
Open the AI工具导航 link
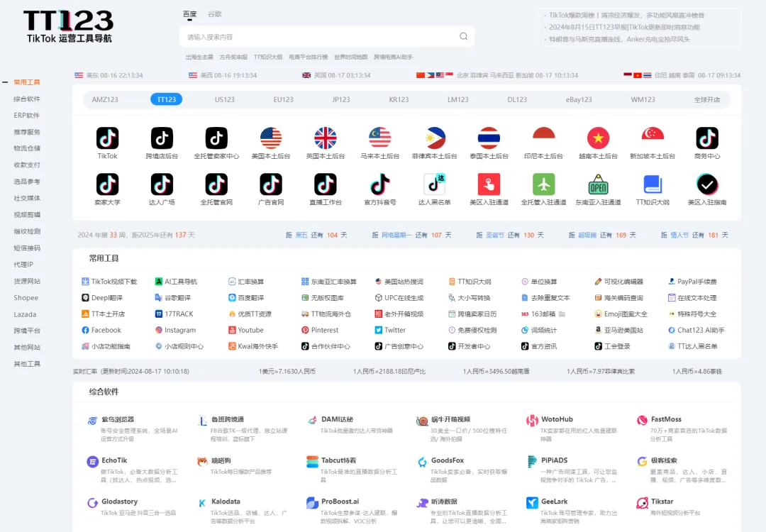pos(176,282)
